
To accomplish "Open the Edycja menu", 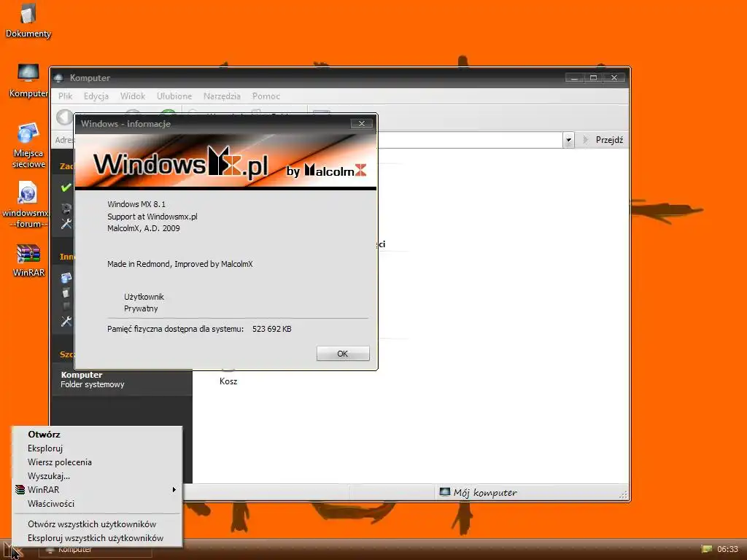I will click(x=96, y=96).
